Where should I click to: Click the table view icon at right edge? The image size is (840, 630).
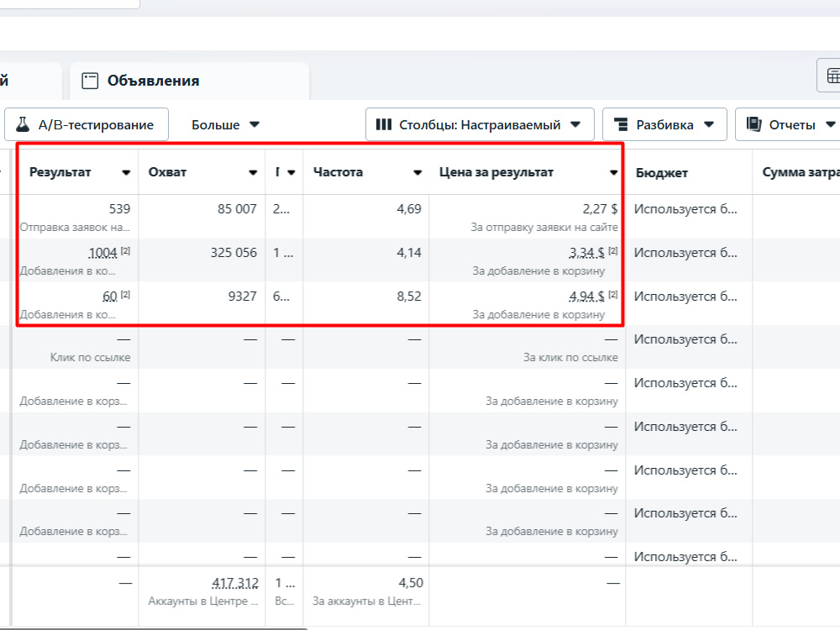pos(833,76)
